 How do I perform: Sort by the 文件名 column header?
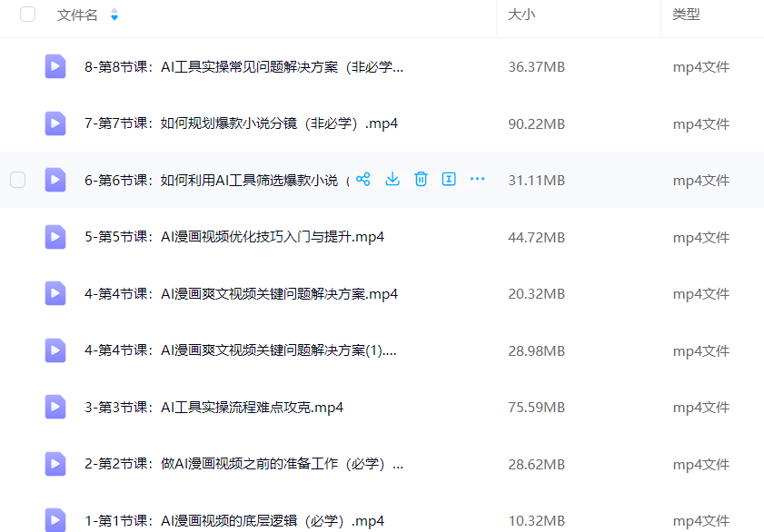(77, 15)
